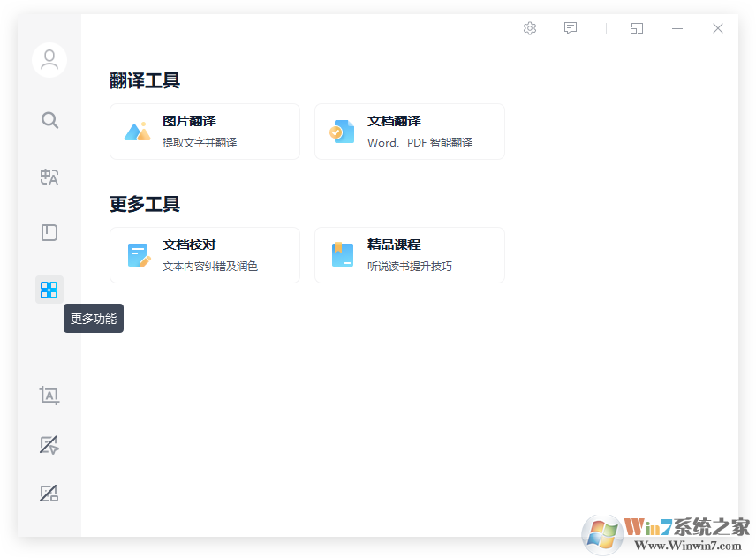Click the highlighted more features grid icon
This screenshot has height=558, width=756.
pyautogui.click(x=49, y=289)
